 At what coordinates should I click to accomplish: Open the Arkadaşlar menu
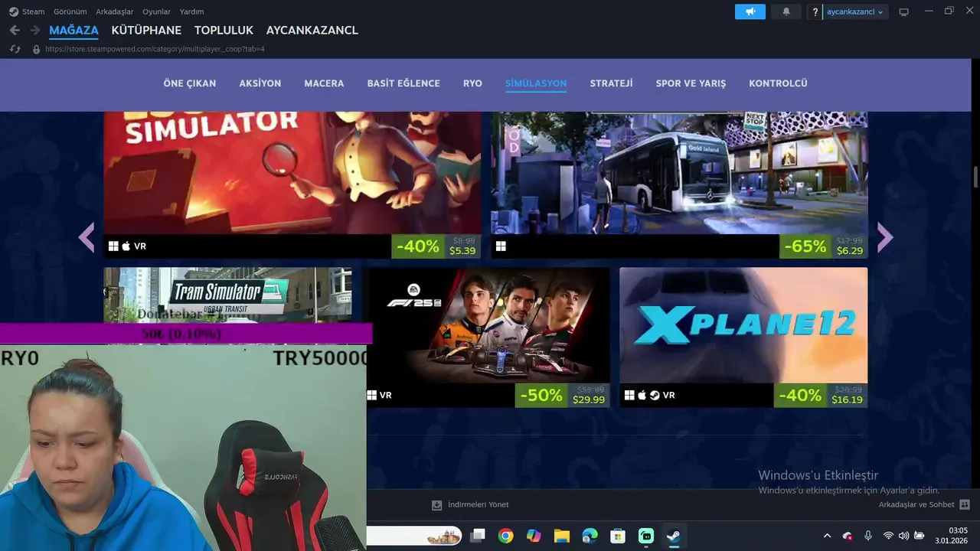click(x=115, y=11)
